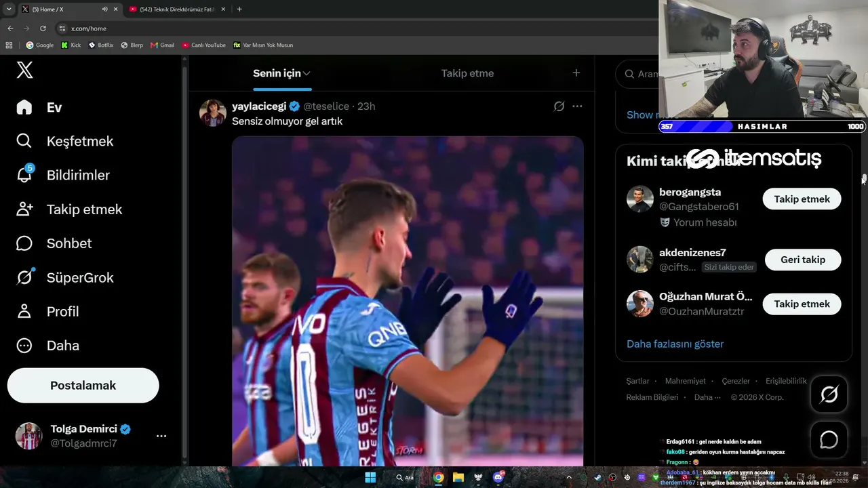Click the Windows taskbar search box
868x488 pixels.
pos(406,477)
